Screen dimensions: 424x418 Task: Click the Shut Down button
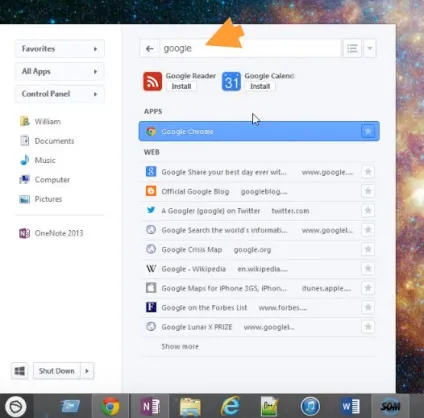(x=57, y=371)
